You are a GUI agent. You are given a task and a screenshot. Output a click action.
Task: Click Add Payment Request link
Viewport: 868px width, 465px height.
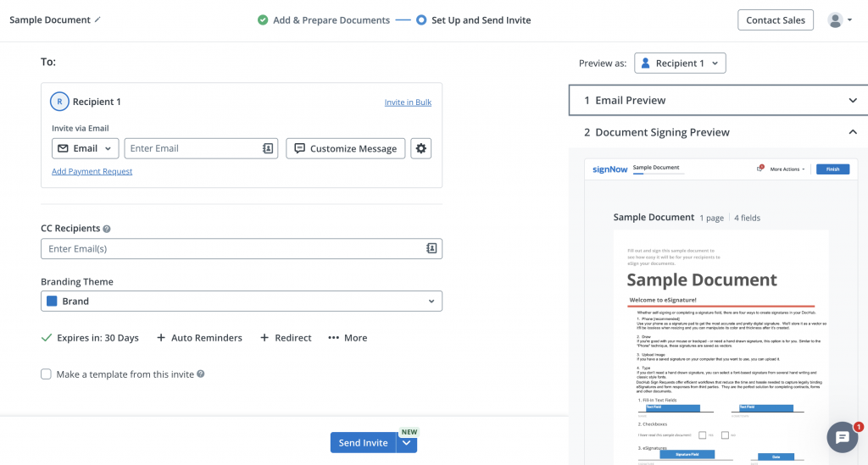(x=92, y=171)
